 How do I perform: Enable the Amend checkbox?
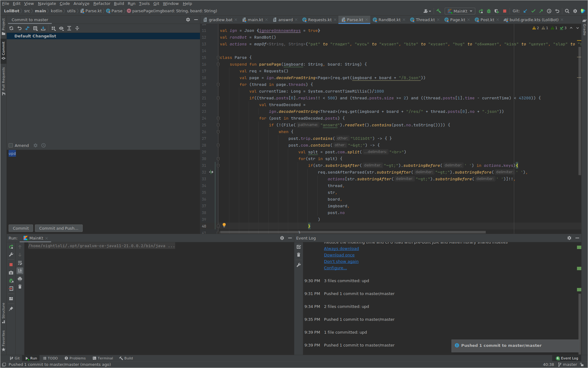[x=11, y=145]
